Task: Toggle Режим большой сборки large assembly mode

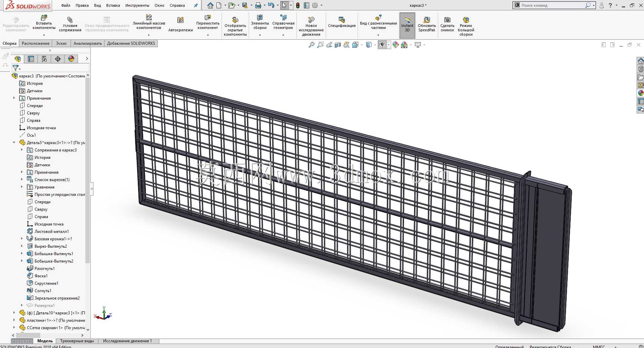Action: pyautogui.click(x=466, y=26)
